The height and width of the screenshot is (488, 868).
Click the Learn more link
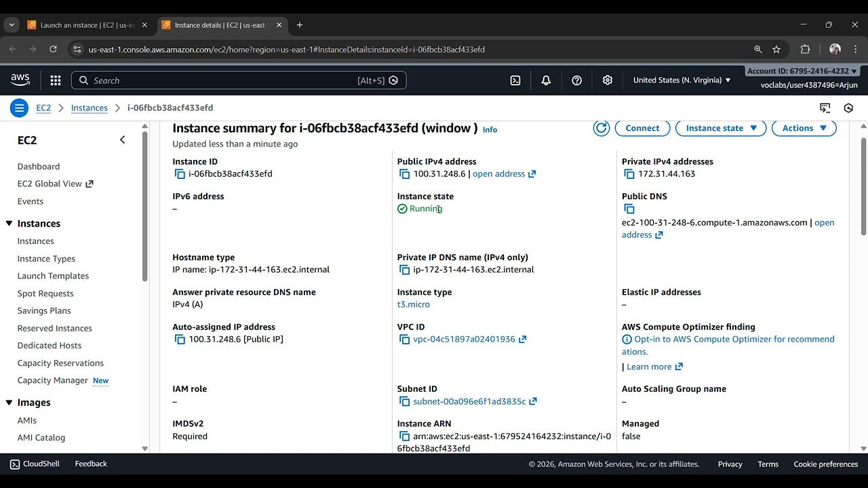(654, 367)
